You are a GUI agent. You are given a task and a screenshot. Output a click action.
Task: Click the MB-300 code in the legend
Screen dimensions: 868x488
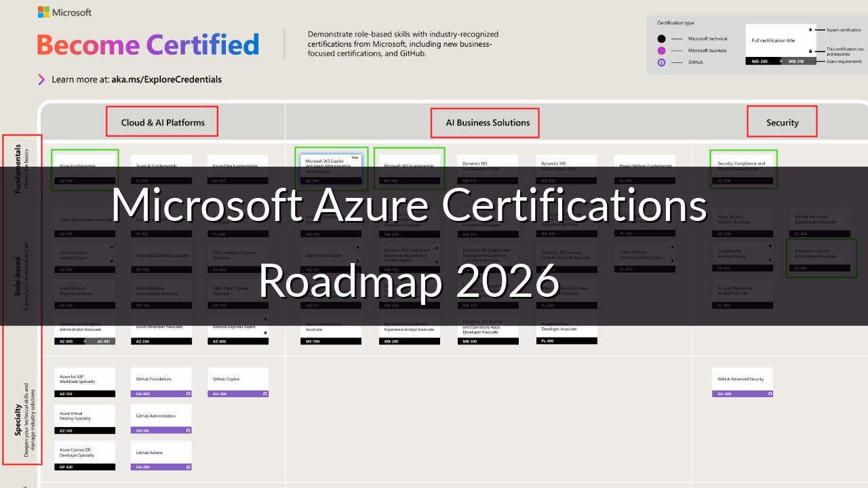tap(759, 61)
